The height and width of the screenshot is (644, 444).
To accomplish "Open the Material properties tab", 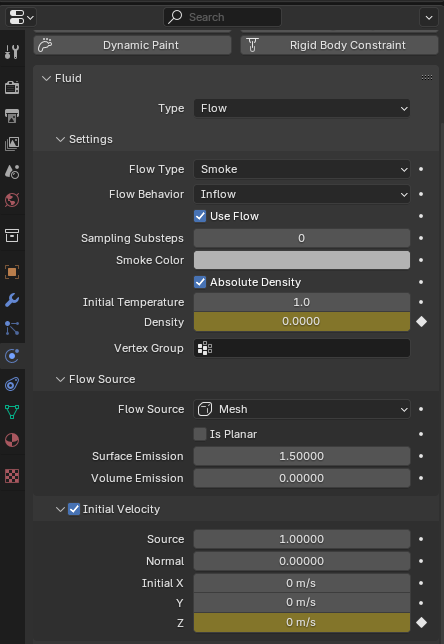I will coord(12,440).
